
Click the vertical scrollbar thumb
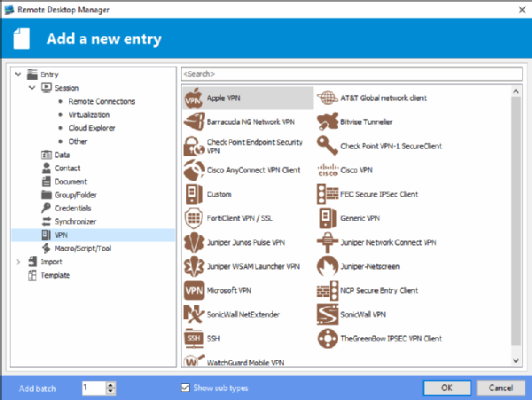coord(516,221)
